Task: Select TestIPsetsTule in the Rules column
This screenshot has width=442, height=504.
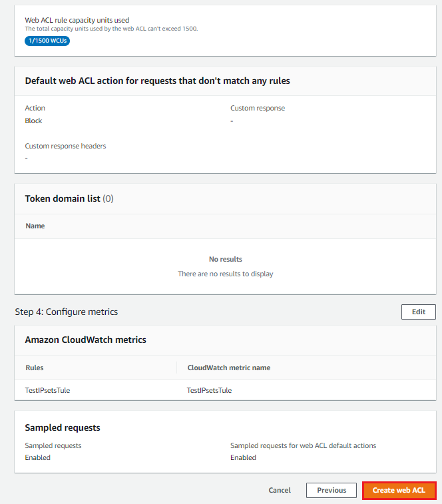Action: tap(47, 390)
